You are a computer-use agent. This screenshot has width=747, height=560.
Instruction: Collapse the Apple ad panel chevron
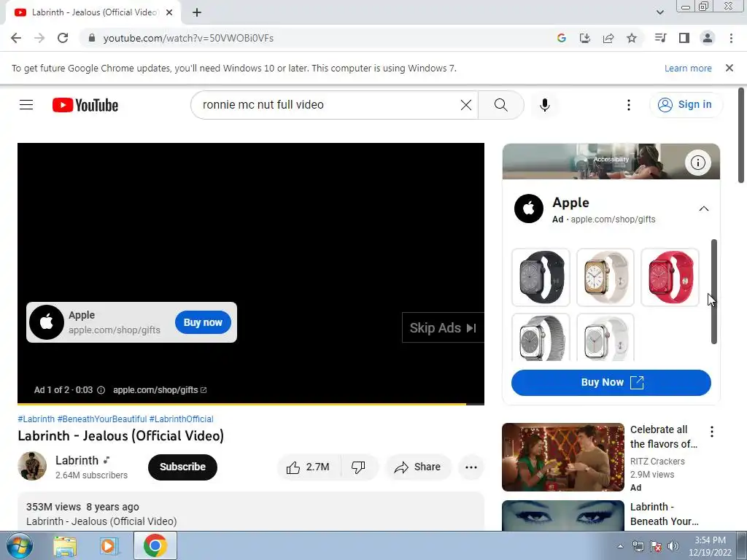coord(703,209)
